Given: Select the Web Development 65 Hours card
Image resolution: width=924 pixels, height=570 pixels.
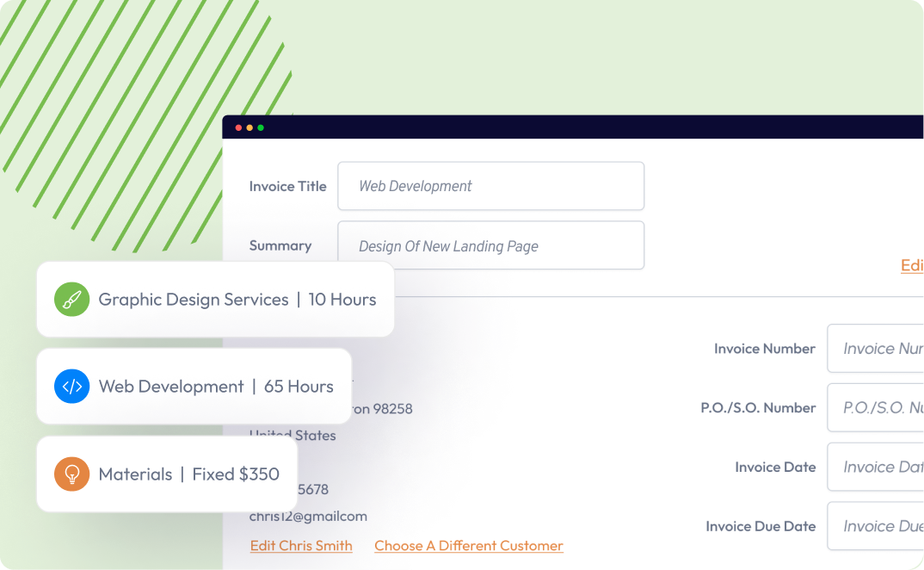Looking at the screenshot, I should click(194, 386).
